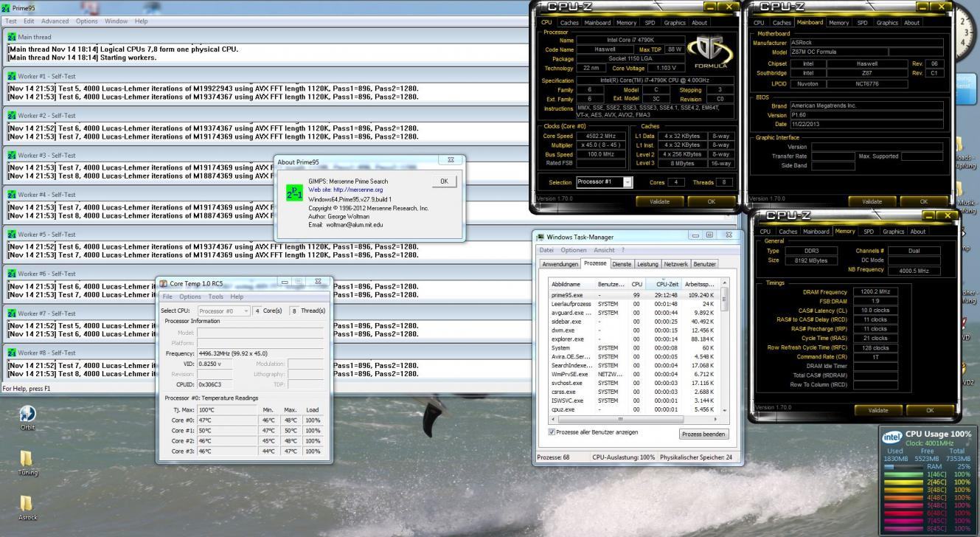The height and width of the screenshot is (537, 980).
Task: Click the Core Temp title bar icon
Action: (x=164, y=283)
